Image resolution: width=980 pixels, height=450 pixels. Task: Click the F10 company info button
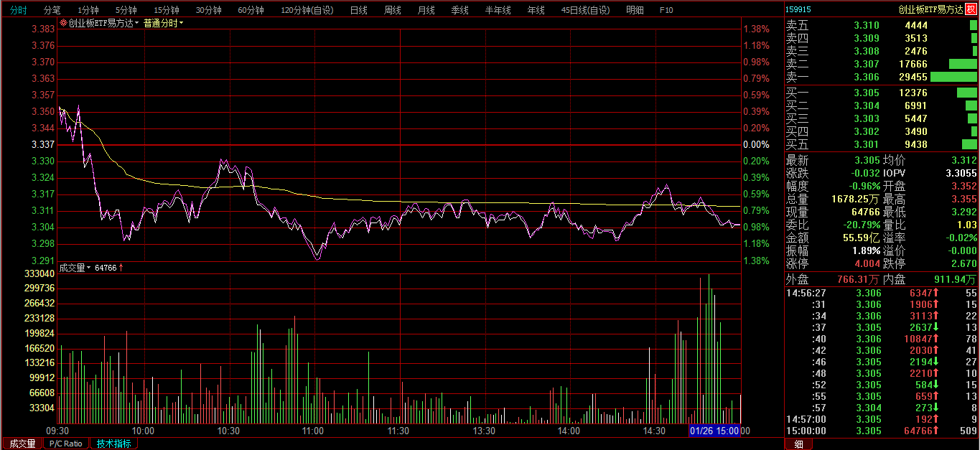(666, 10)
